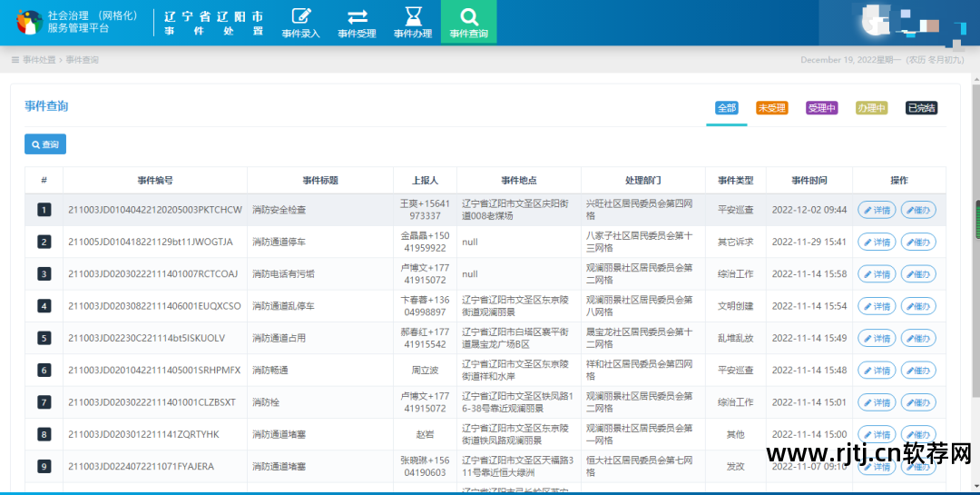Click the 事件编号 column header
Viewport: 980px width, 495px height.
(155, 180)
